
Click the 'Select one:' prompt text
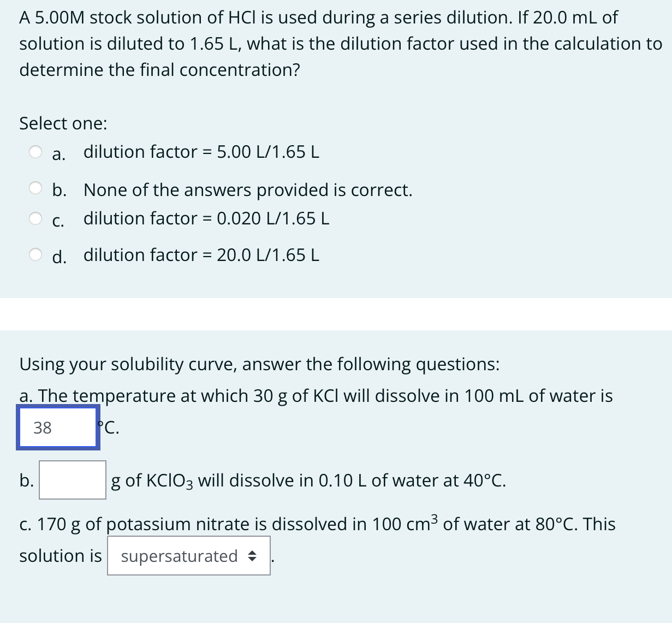(x=63, y=123)
